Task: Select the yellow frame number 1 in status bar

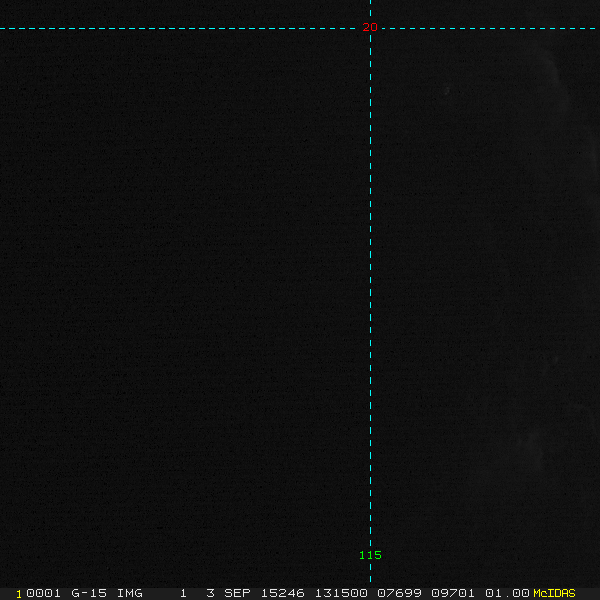Action: (19, 594)
